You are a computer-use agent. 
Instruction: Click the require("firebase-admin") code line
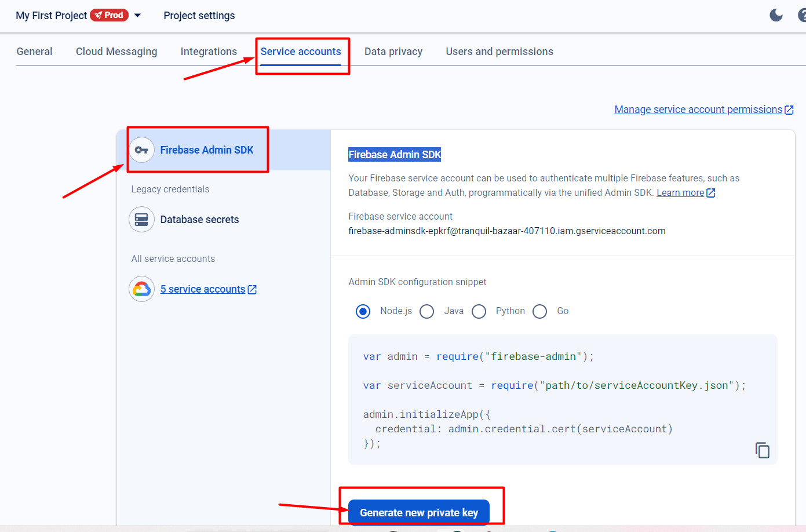pyautogui.click(x=479, y=356)
